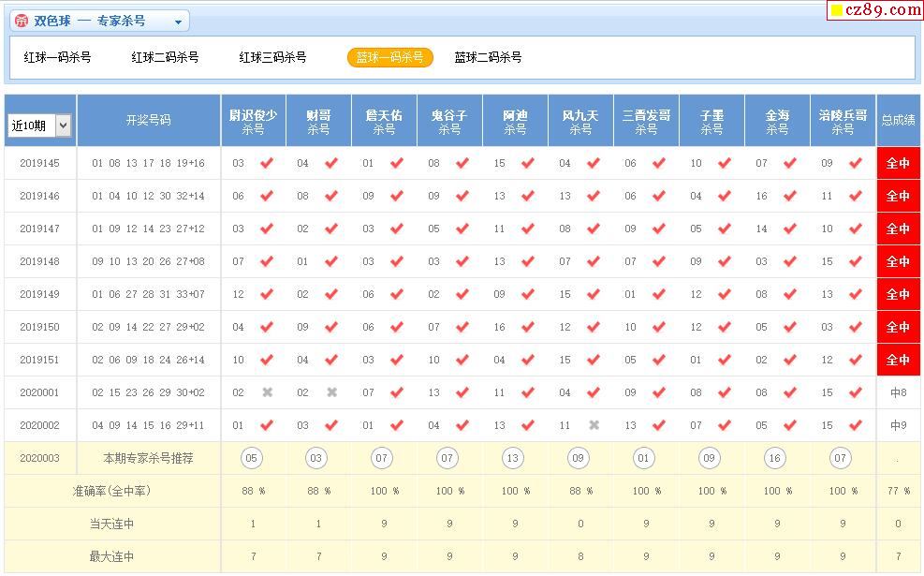Click circled 13 recommendation for 阿迪

(x=512, y=458)
